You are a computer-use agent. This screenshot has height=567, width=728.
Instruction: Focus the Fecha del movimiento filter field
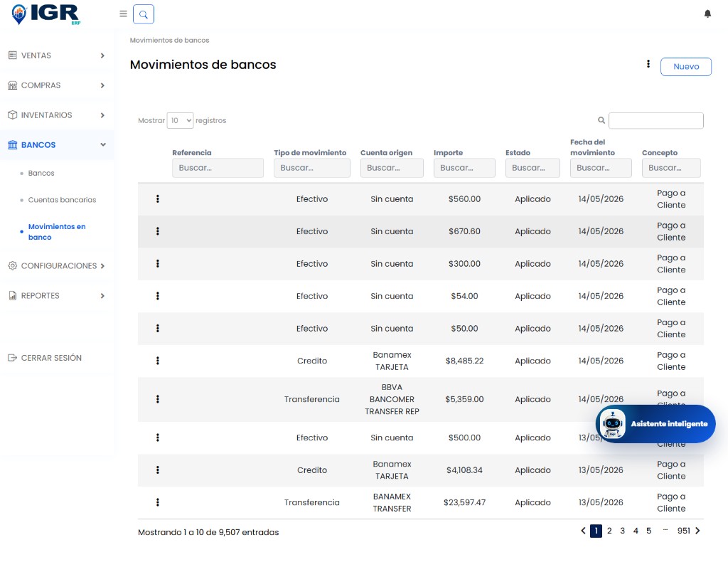pos(601,168)
